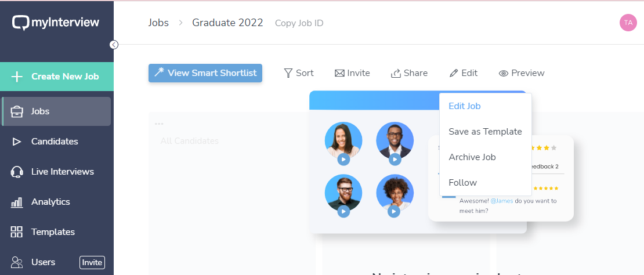644x275 pixels.
Task: Click the myInterview logo
Action: coord(56,23)
